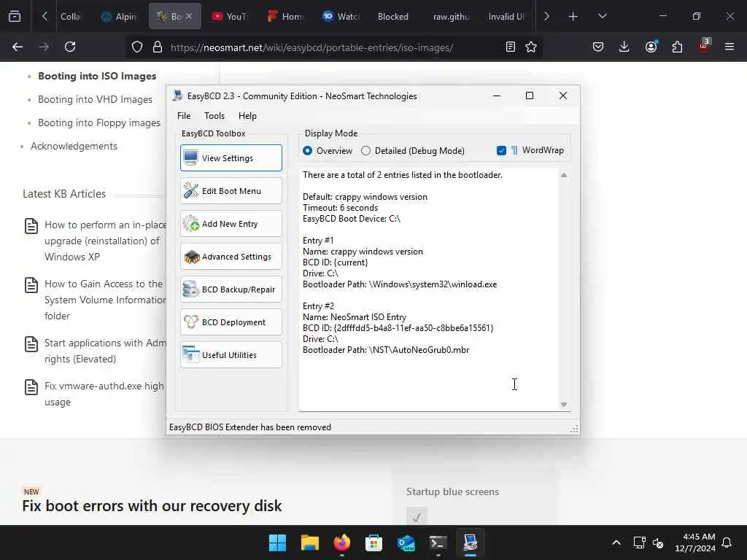Reload the neosmart.net page
The image size is (747, 560).
tap(70, 47)
